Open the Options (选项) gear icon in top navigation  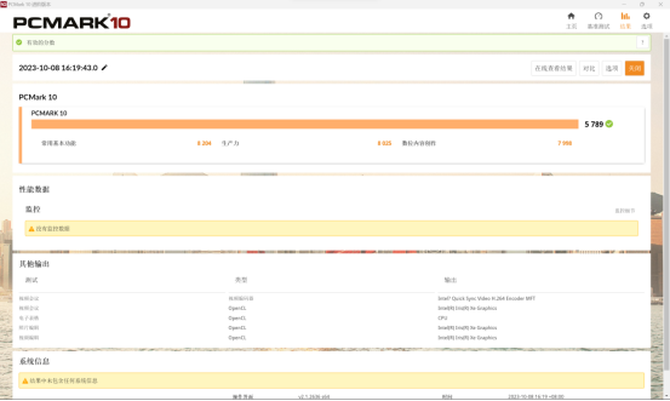click(646, 16)
